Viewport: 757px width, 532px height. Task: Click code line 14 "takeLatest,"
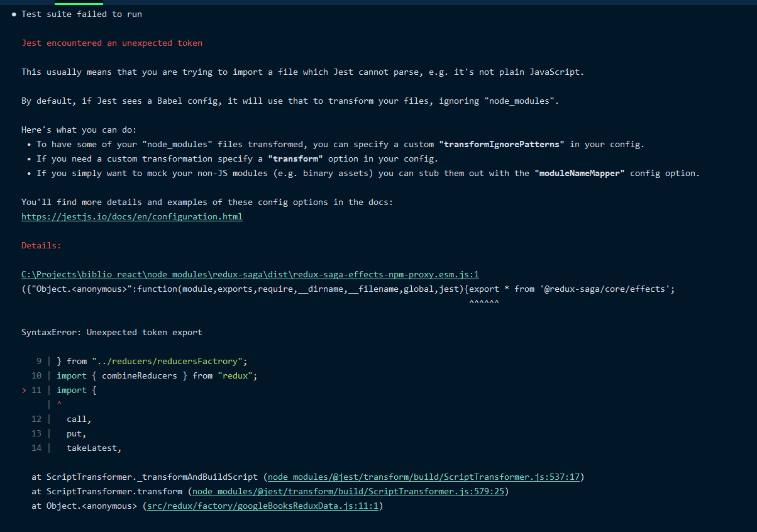pyautogui.click(x=94, y=448)
